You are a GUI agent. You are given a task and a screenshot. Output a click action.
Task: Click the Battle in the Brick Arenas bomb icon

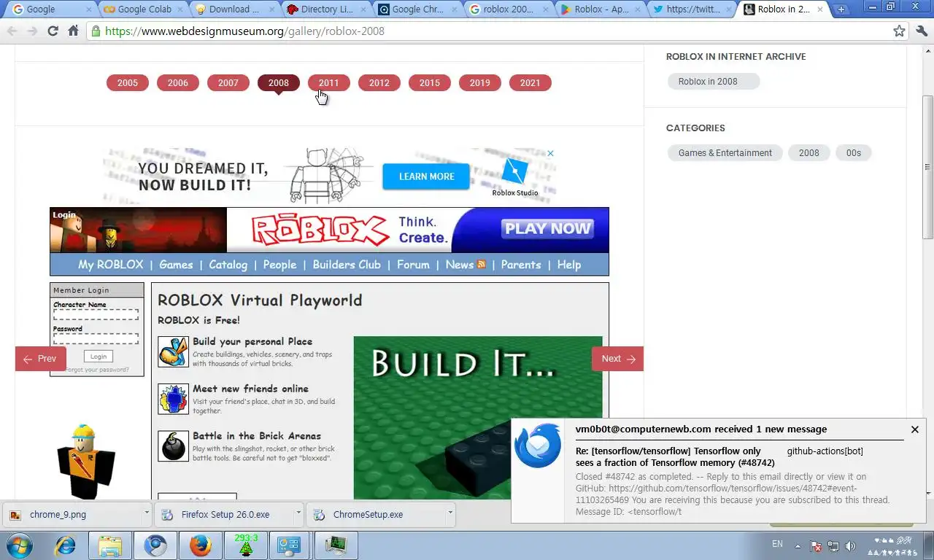tap(173, 446)
